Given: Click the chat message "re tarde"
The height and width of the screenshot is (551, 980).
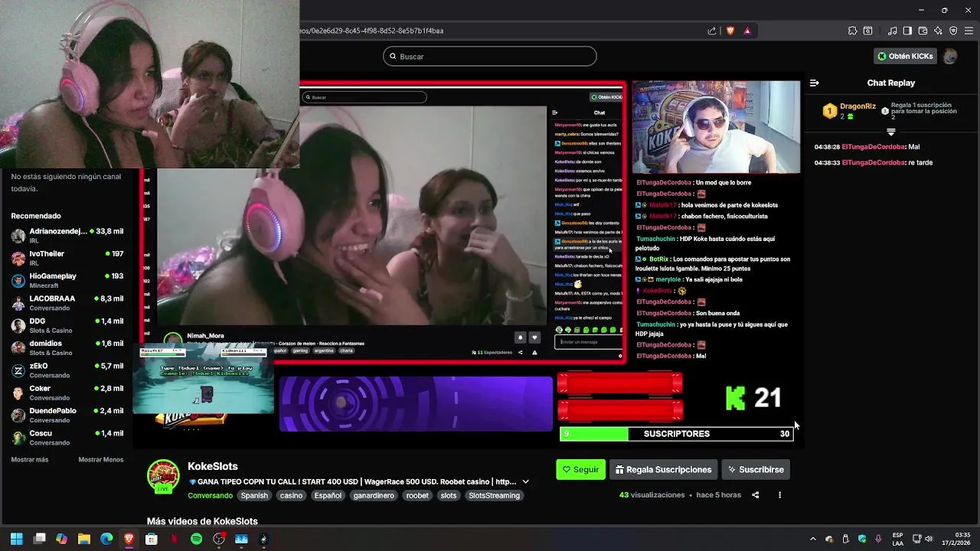Looking at the screenshot, I should click(x=920, y=162).
